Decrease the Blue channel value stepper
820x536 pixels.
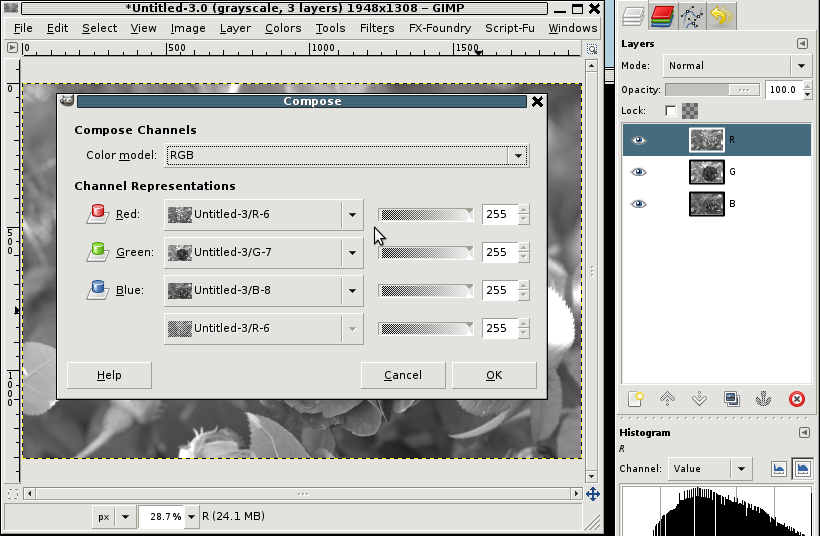point(523,295)
